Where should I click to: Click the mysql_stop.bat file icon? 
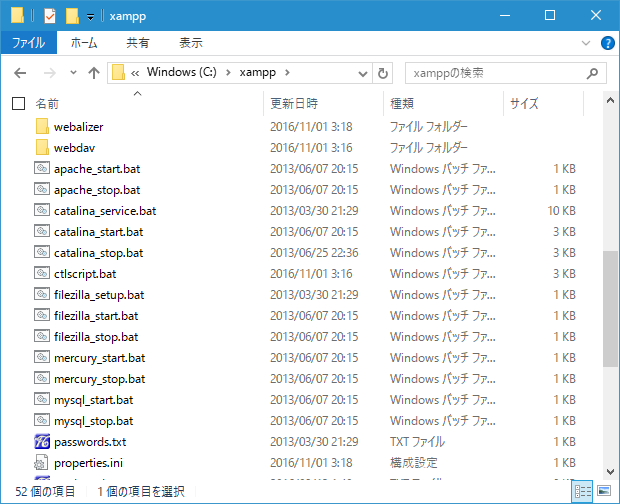42,420
